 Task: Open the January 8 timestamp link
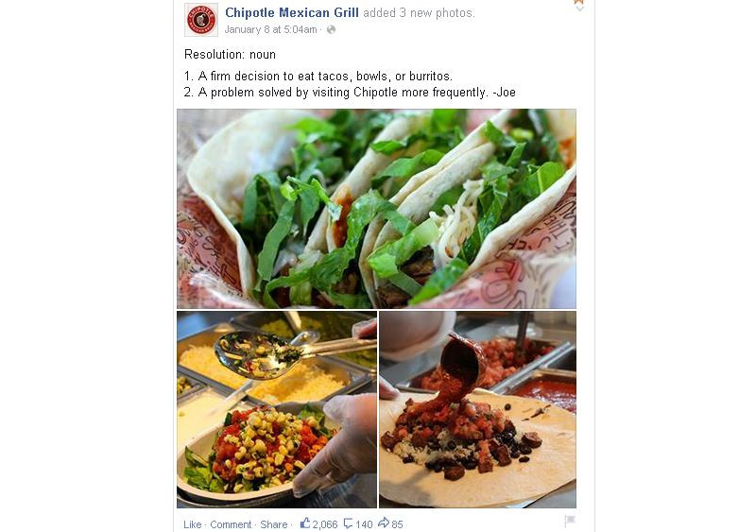[270, 29]
